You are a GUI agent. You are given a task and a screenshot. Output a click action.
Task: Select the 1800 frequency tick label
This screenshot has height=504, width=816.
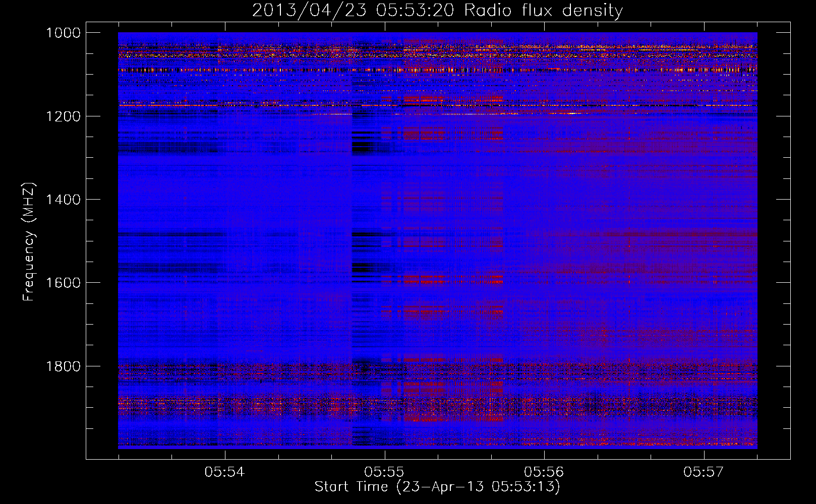coord(63,366)
